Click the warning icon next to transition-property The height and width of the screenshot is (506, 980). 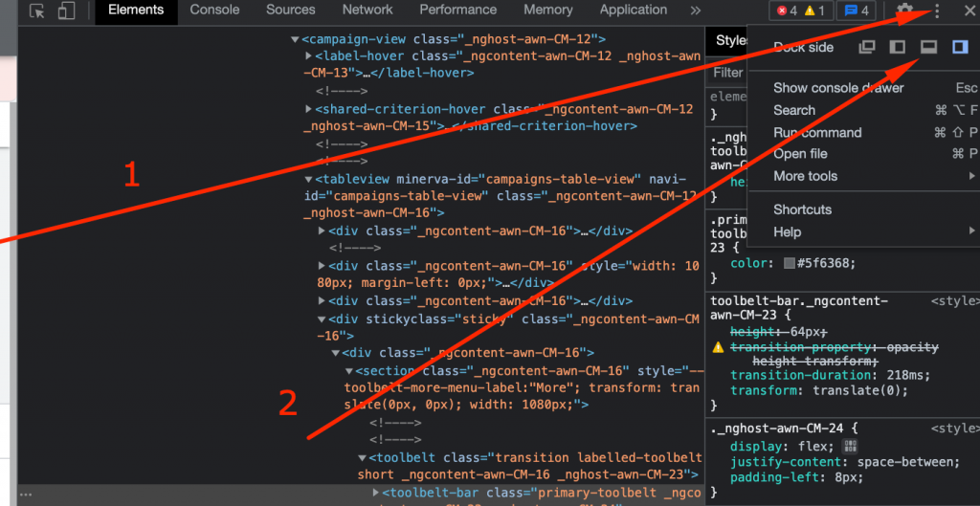(718, 347)
